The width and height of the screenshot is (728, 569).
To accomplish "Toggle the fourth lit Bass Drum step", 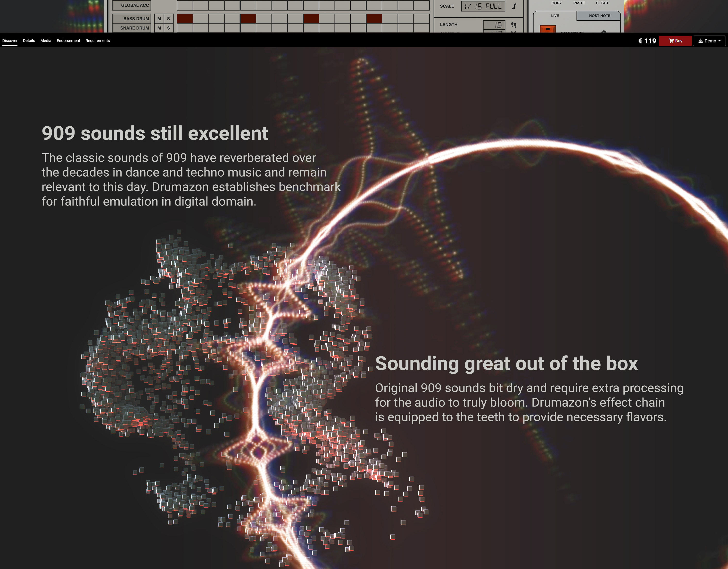I will (x=374, y=19).
